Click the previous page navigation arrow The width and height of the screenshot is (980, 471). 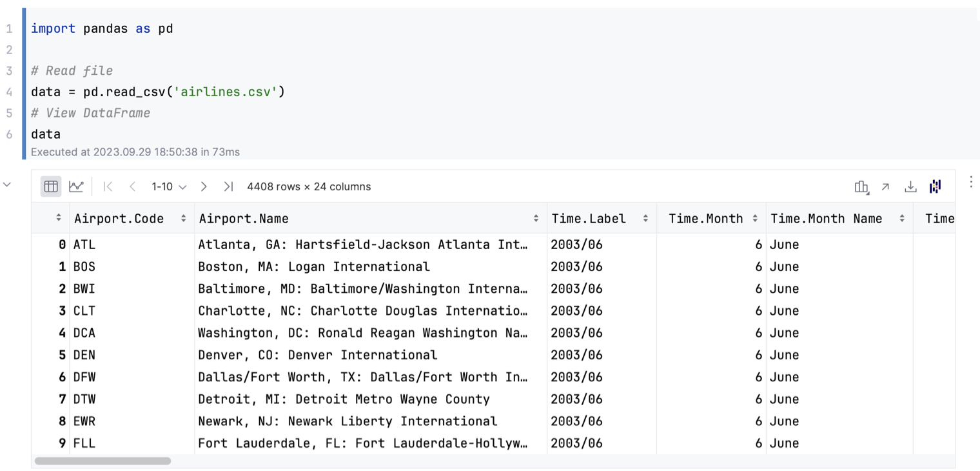tap(132, 186)
